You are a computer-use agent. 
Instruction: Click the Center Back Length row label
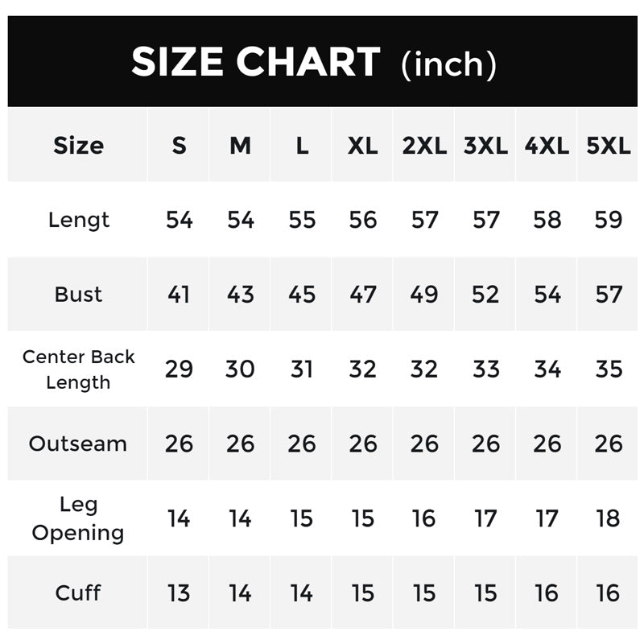[x=78, y=369]
